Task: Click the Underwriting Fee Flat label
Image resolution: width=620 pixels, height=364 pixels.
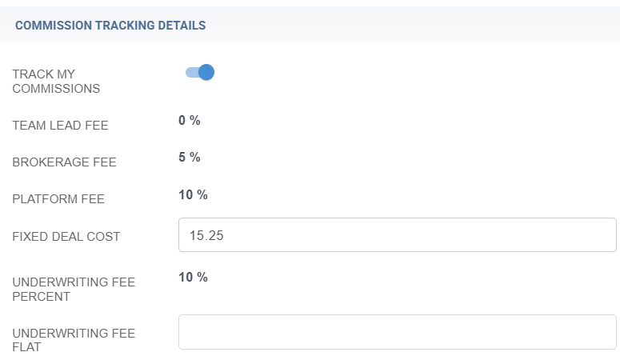Action: 74,341
